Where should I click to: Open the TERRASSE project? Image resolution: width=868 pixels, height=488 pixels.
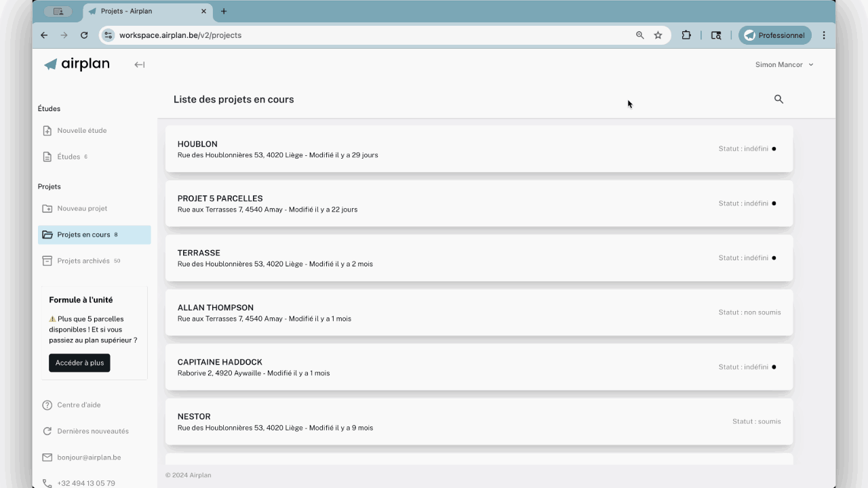(x=479, y=258)
